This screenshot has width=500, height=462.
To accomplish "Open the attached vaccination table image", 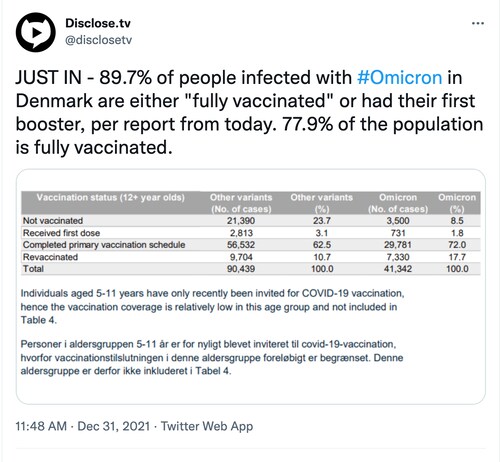I will pyautogui.click(x=251, y=287).
